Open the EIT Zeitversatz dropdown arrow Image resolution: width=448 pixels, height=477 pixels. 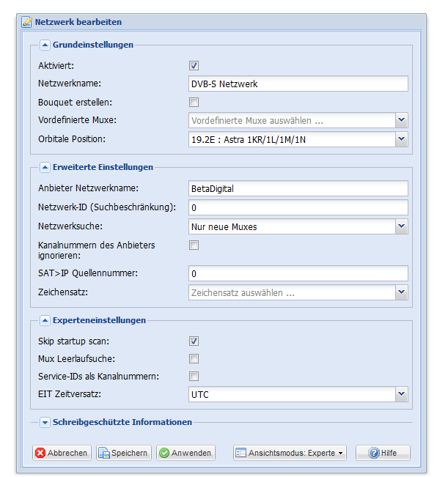click(401, 394)
